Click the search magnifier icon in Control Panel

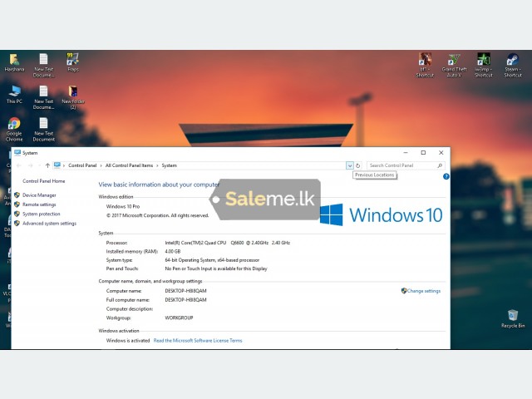(x=440, y=165)
